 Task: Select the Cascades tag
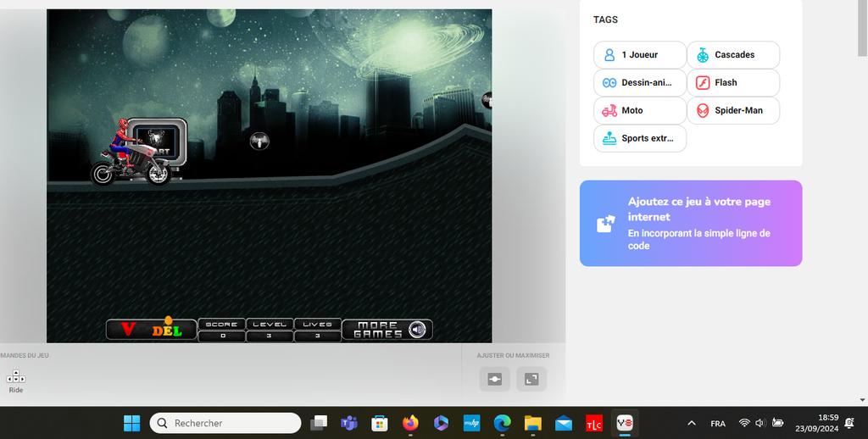(733, 55)
